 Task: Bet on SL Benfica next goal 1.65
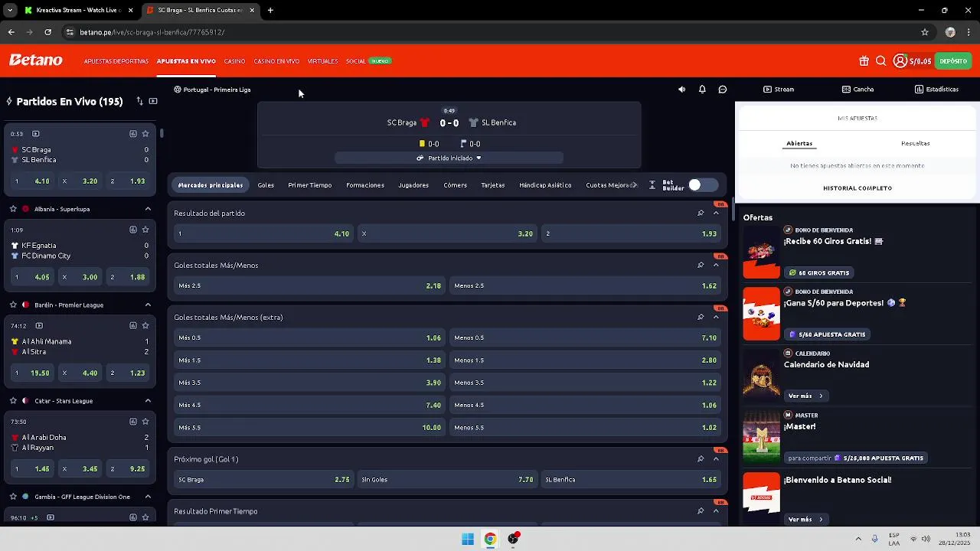[631, 480]
